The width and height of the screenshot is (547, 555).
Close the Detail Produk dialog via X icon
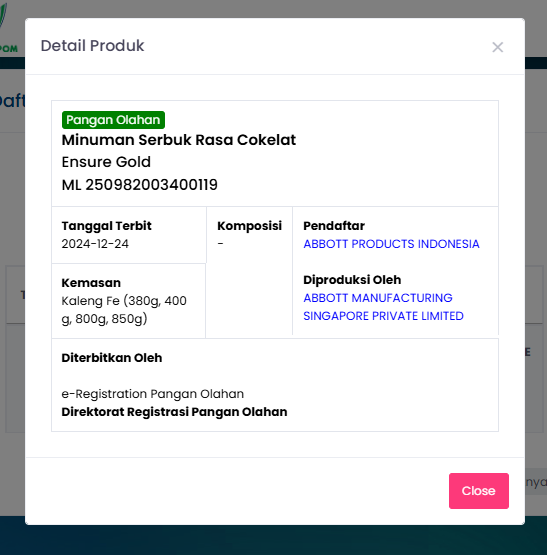[x=497, y=47]
